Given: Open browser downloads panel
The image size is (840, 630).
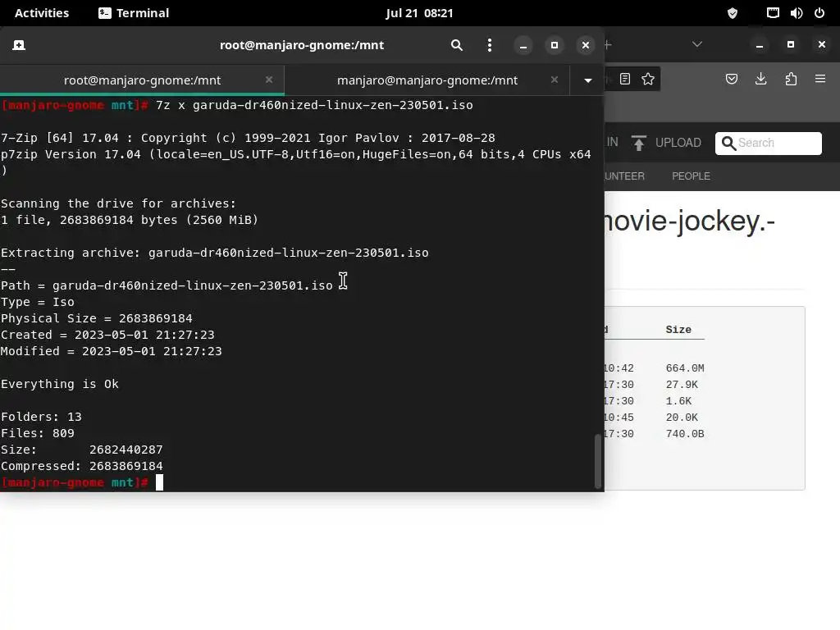Looking at the screenshot, I should click(x=760, y=80).
